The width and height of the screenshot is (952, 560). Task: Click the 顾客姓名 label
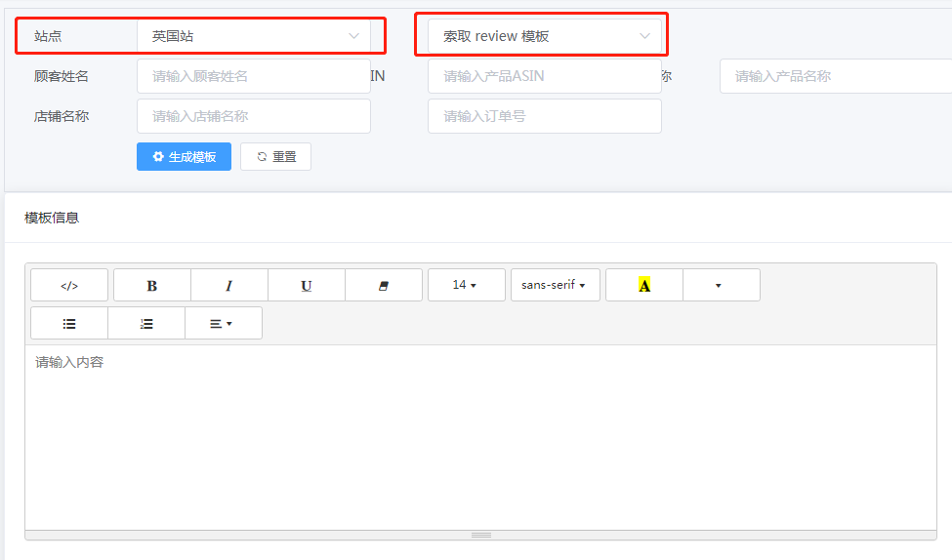[x=62, y=76]
